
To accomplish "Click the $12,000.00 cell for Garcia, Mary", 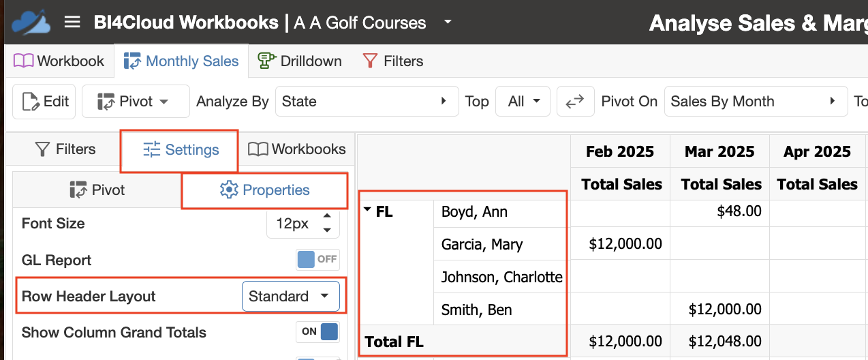I will click(x=620, y=244).
